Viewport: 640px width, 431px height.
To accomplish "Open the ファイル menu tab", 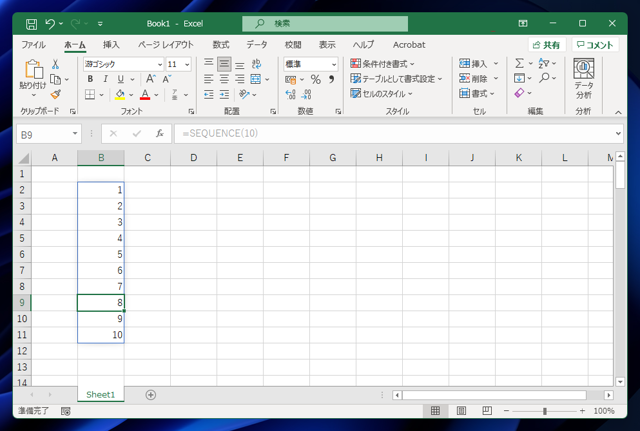I will click(x=33, y=45).
